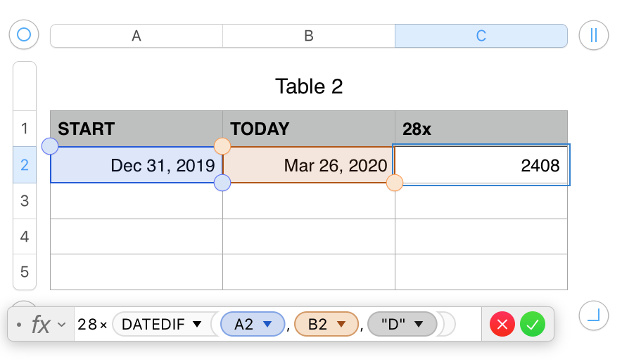
Task: Click cell B2 containing Mar 26, 2020
Action: coord(308,165)
